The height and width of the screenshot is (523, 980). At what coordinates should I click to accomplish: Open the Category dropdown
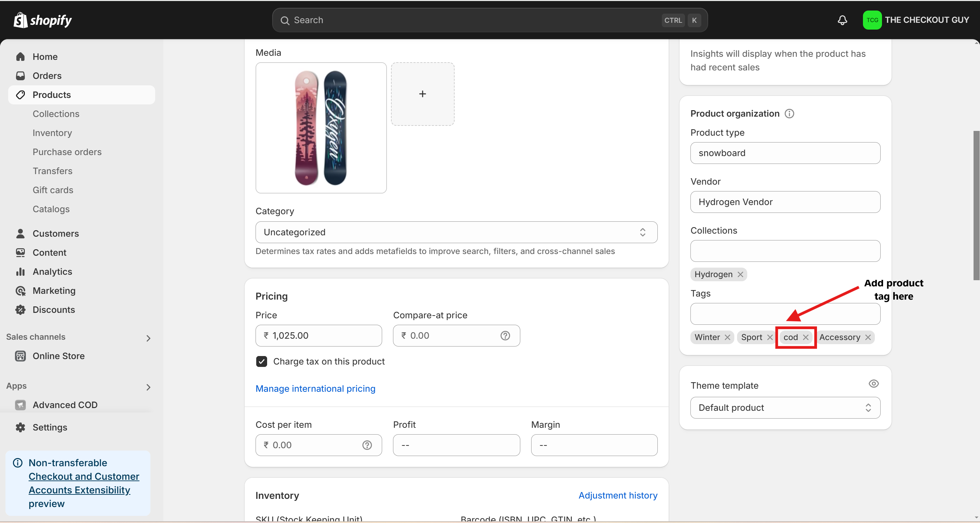(x=456, y=232)
